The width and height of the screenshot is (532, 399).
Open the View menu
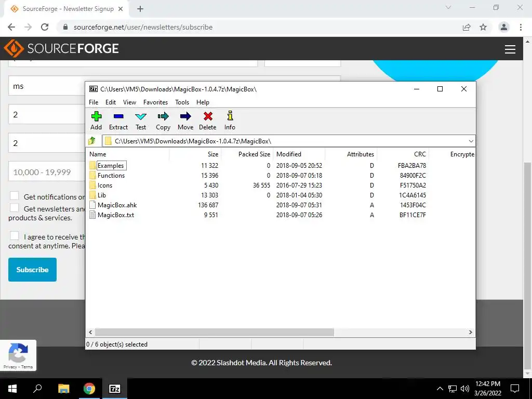(x=129, y=102)
